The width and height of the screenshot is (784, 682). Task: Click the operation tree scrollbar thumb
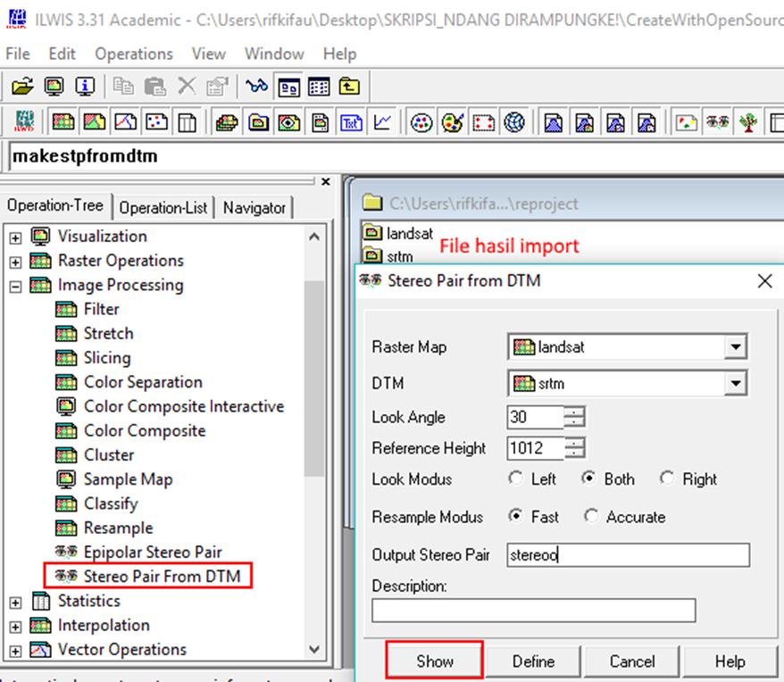tap(314, 378)
